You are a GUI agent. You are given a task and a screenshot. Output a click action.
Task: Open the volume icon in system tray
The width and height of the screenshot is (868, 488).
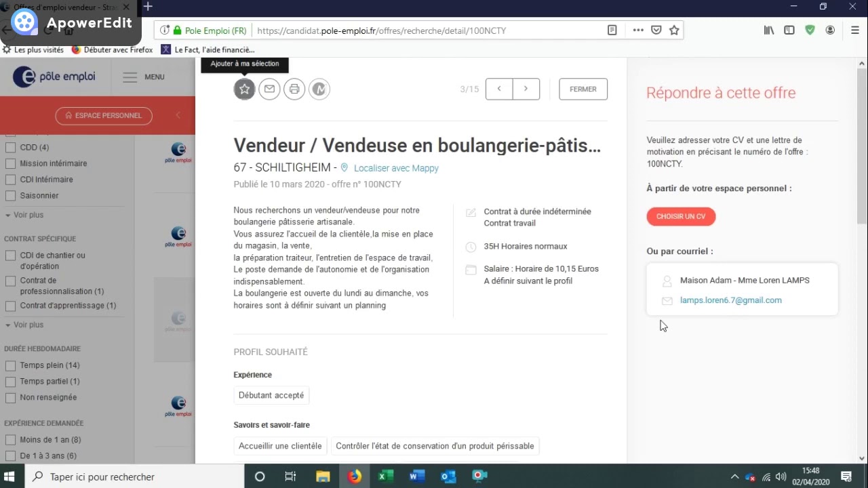(x=781, y=476)
